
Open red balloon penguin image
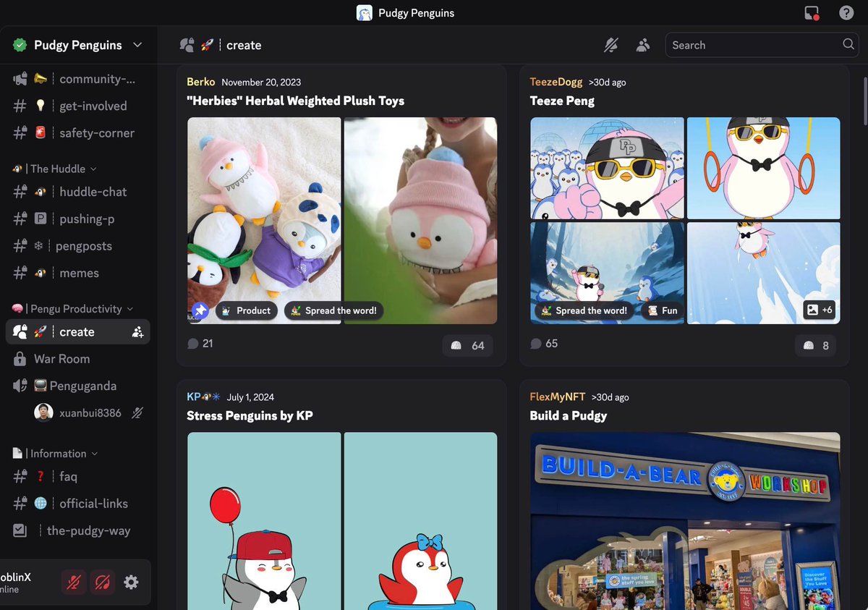(264, 521)
